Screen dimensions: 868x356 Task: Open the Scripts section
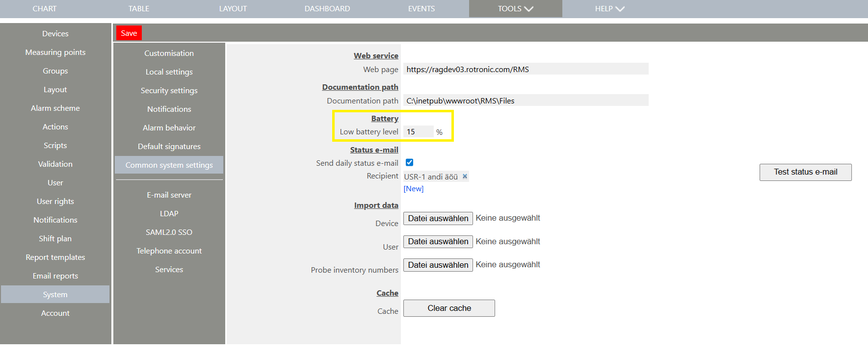click(x=55, y=145)
